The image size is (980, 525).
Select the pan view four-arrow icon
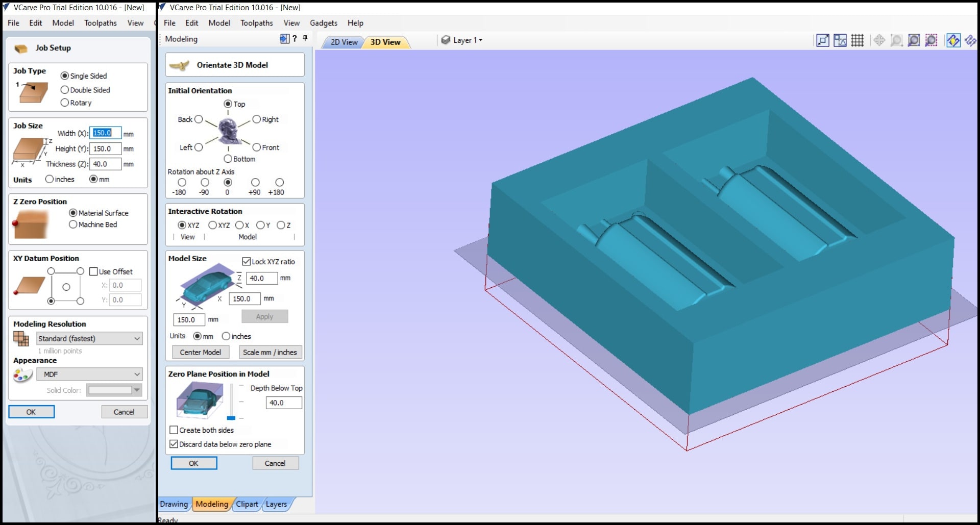(879, 40)
